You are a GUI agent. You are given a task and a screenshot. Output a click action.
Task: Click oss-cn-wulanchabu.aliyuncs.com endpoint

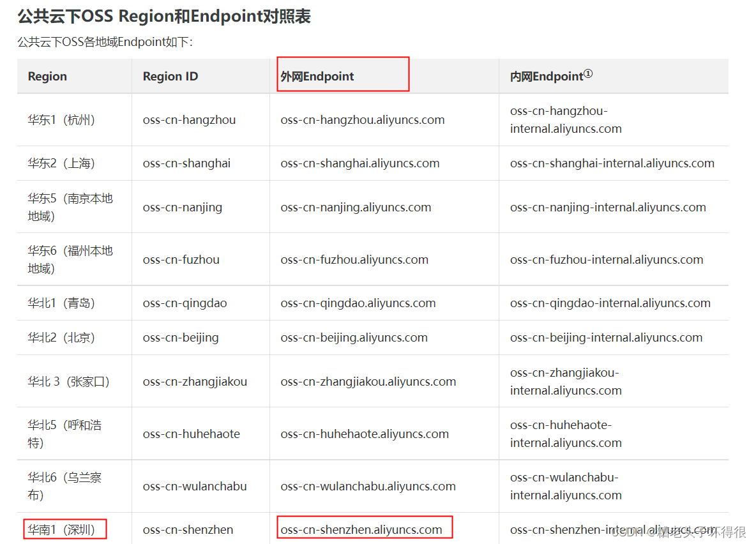click(x=368, y=486)
